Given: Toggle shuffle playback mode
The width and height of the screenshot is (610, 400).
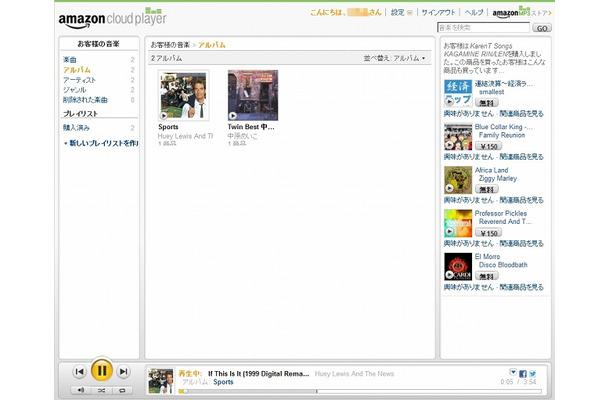Looking at the screenshot, I should click(x=102, y=390).
